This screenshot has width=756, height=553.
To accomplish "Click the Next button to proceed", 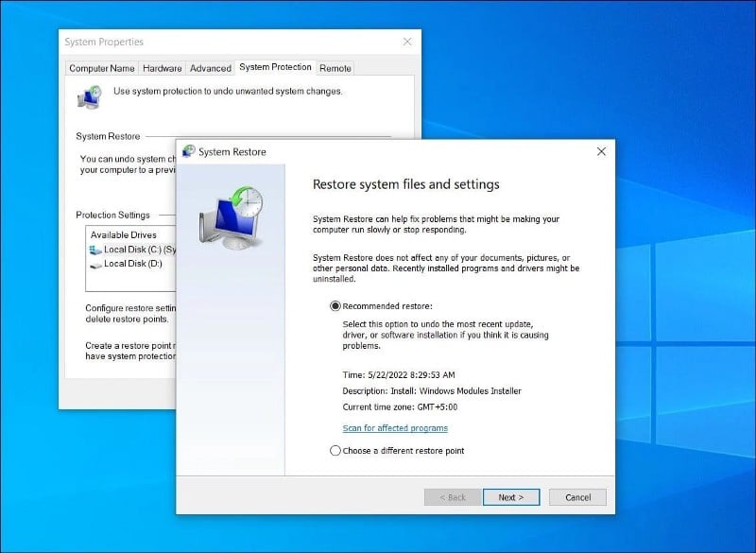I will [x=510, y=496].
